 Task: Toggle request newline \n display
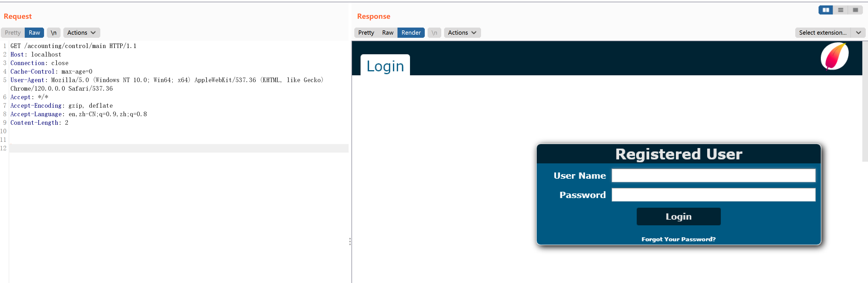(54, 33)
